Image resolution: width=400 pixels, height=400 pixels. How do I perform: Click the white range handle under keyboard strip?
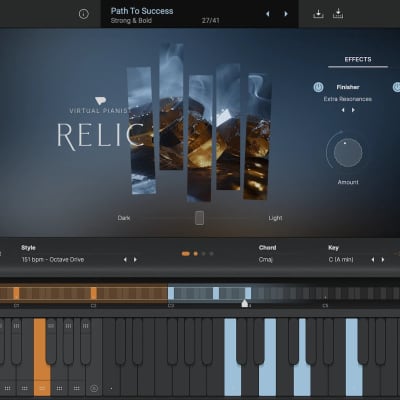tap(245, 303)
